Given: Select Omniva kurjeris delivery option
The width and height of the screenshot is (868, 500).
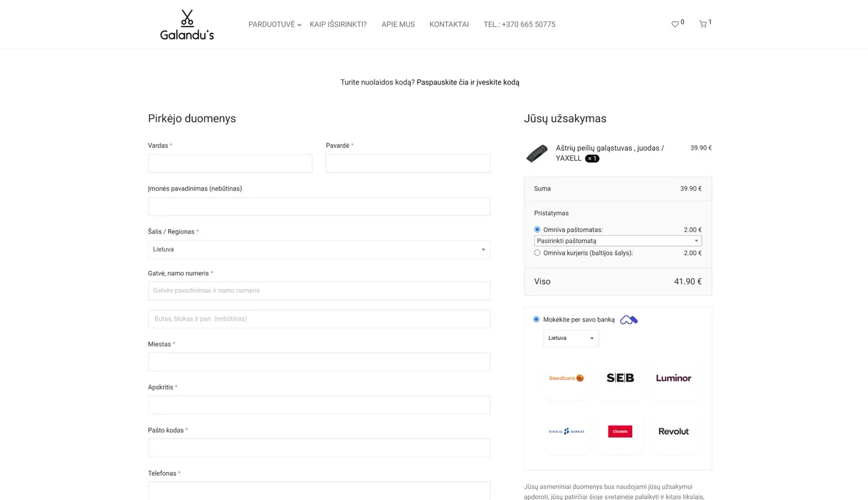Looking at the screenshot, I should pyautogui.click(x=537, y=252).
